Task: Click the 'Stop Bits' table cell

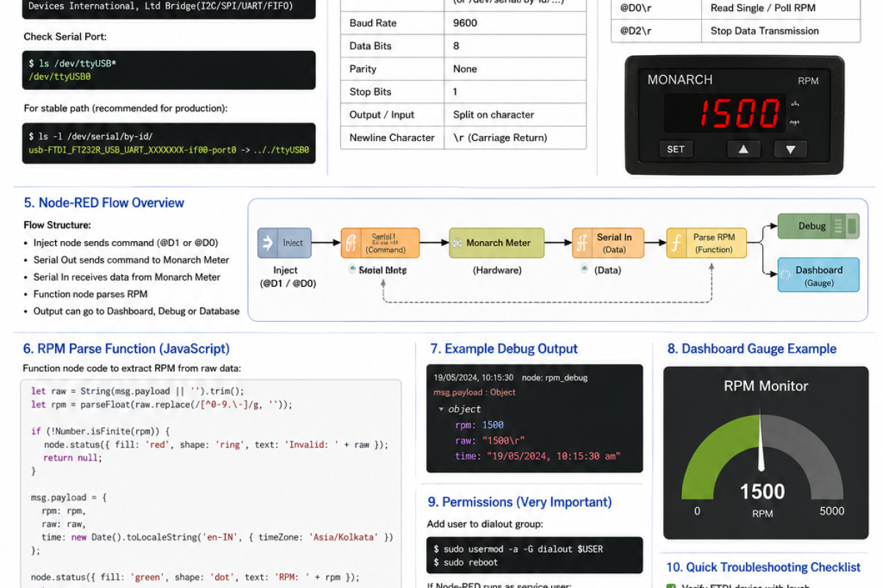Action: tap(392, 92)
